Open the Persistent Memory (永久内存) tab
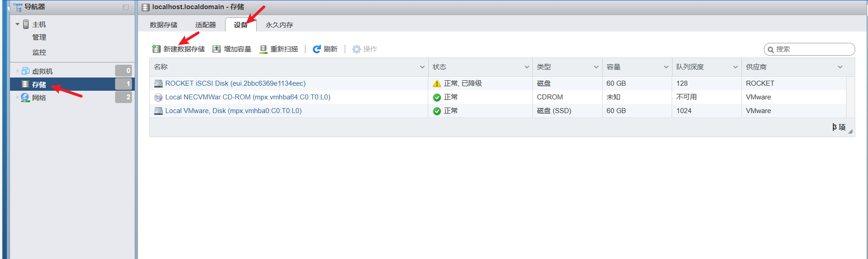Image resolution: width=868 pixels, height=259 pixels. pos(279,25)
